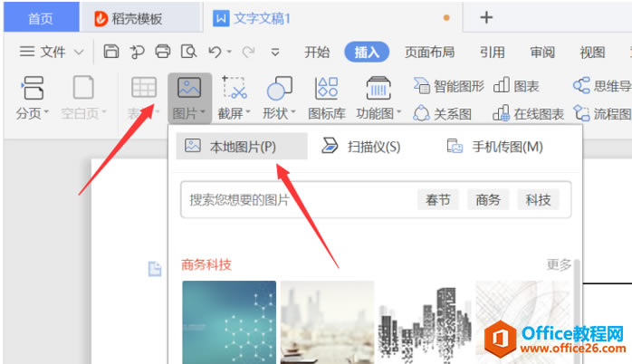The height and width of the screenshot is (364, 632).
Task: Click the 形状 shapes icon
Action: click(279, 88)
